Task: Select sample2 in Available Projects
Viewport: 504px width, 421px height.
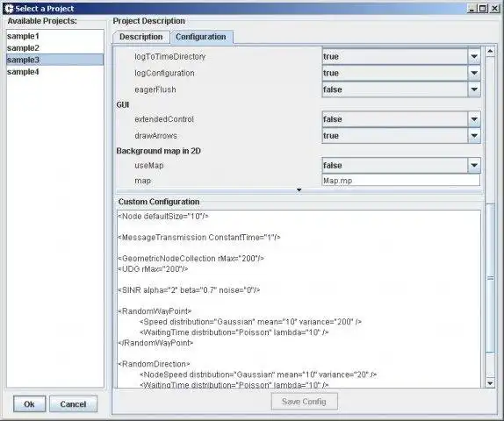Action: point(55,48)
